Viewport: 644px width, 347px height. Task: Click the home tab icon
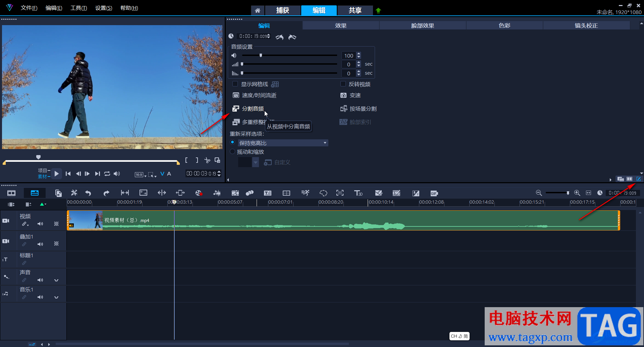[258, 10]
